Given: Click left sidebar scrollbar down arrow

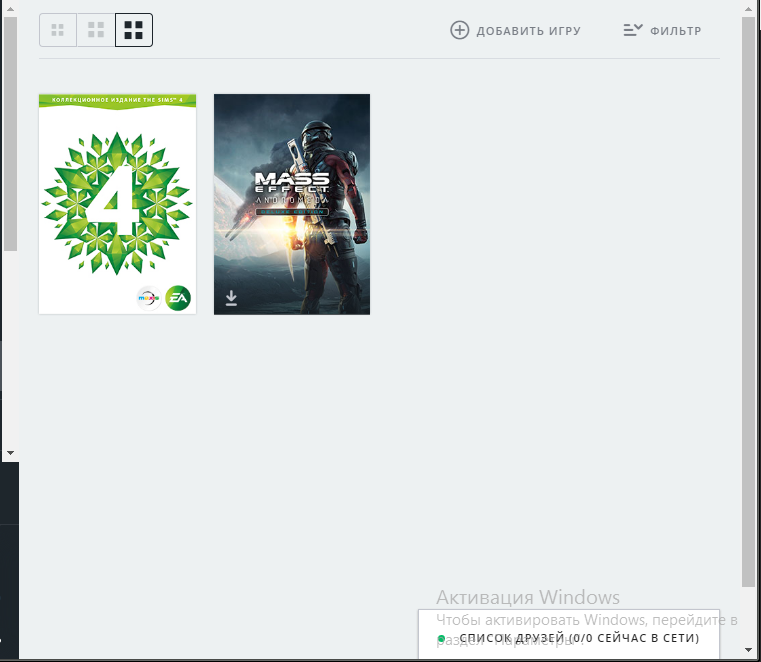Looking at the screenshot, I should [10, 452].
